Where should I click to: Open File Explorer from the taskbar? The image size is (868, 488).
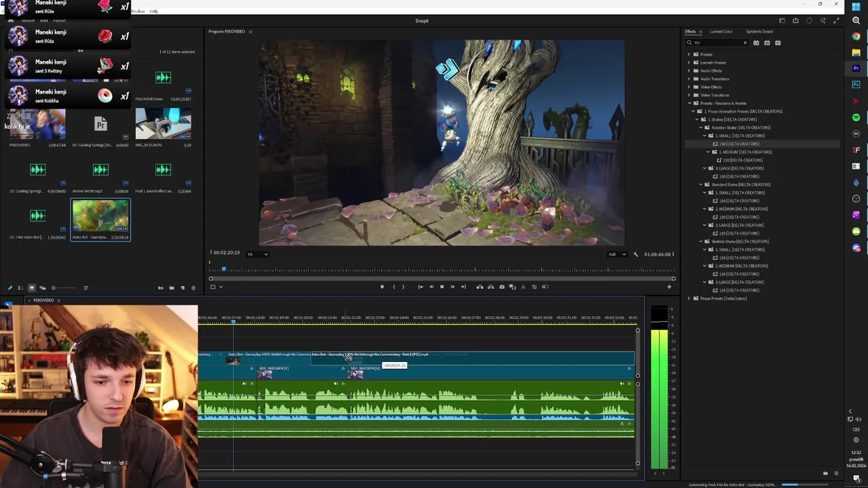[856, 52]
